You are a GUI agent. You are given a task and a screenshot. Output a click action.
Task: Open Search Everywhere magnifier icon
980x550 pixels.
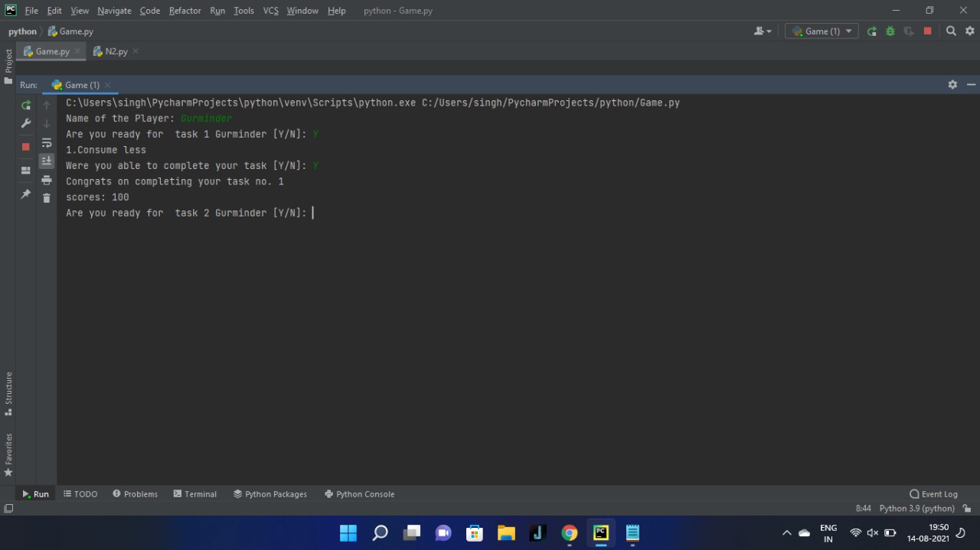click(951, 31)
